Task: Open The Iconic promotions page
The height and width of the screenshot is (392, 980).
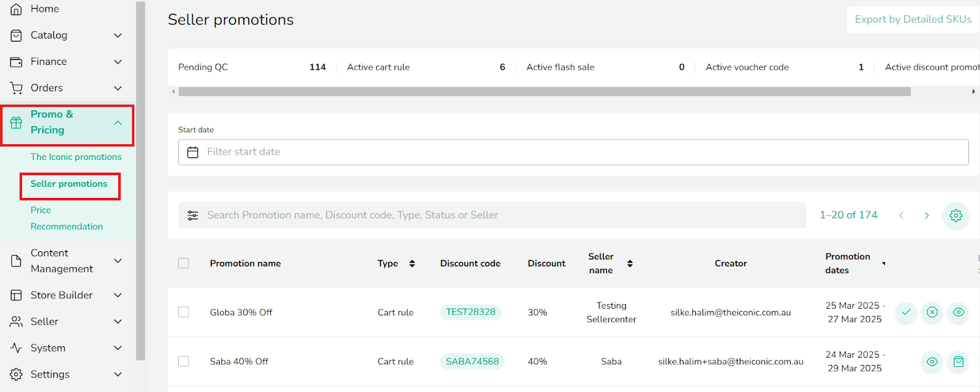Action: [76, 157]
